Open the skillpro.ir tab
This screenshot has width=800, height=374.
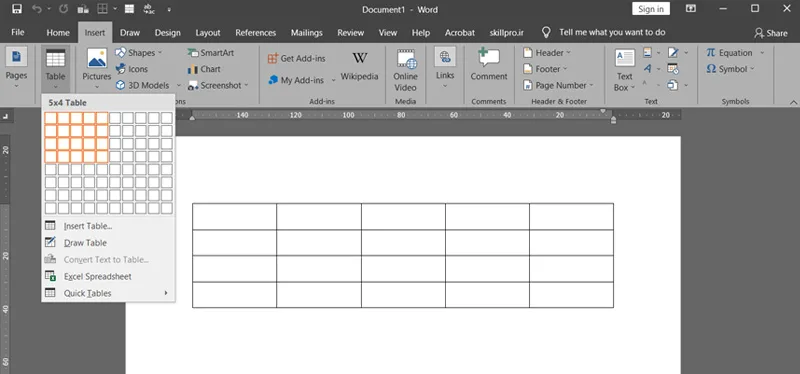click(506, 32)
